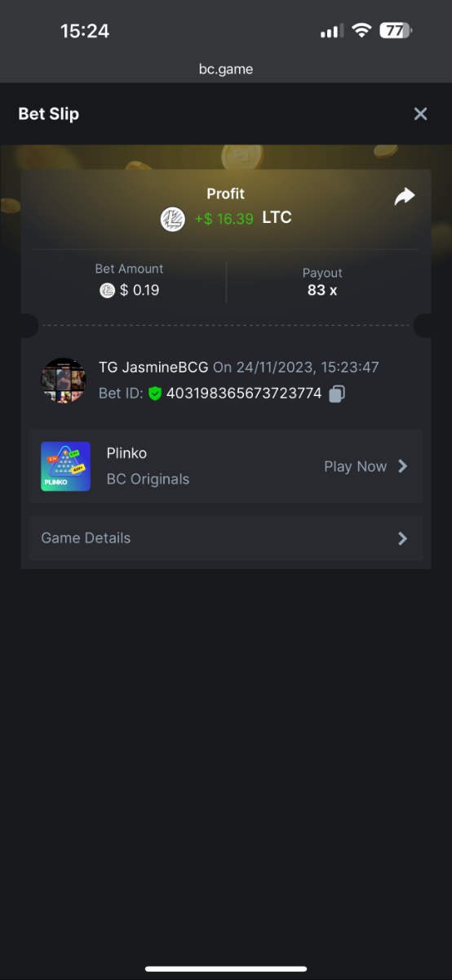Click Play Now link
Viewport: 452px width, 980px height.
coord(356,466)
